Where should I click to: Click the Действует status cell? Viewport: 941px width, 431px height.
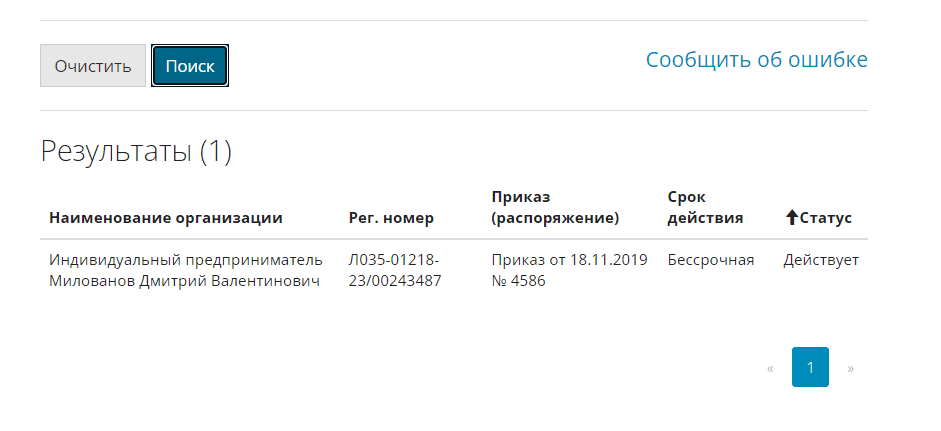tap(821, 260)
